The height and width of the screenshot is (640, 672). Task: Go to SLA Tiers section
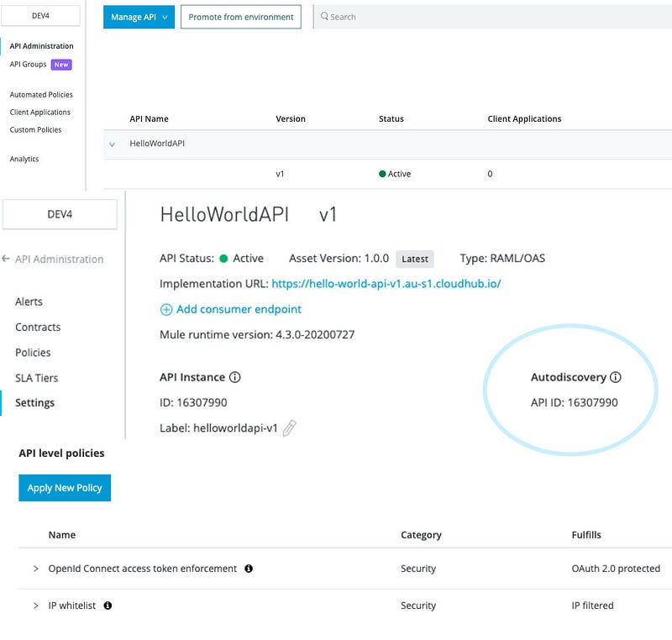pos(36,378)
